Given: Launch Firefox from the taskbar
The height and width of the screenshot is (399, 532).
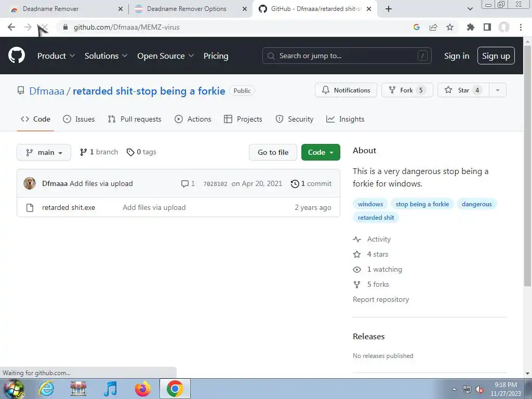Looking at the screenshot, I should [x=142, y=389].
